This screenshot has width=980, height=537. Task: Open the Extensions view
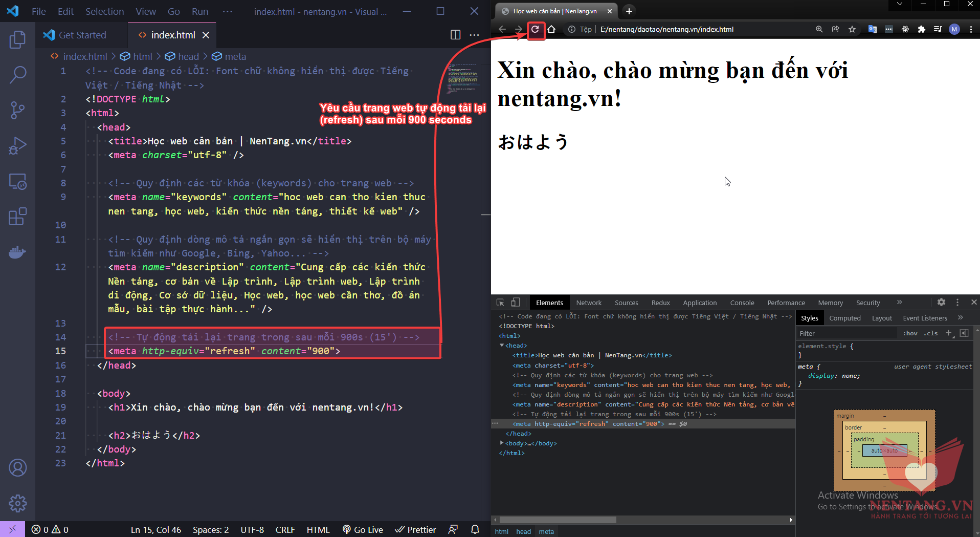coord(17,217)
